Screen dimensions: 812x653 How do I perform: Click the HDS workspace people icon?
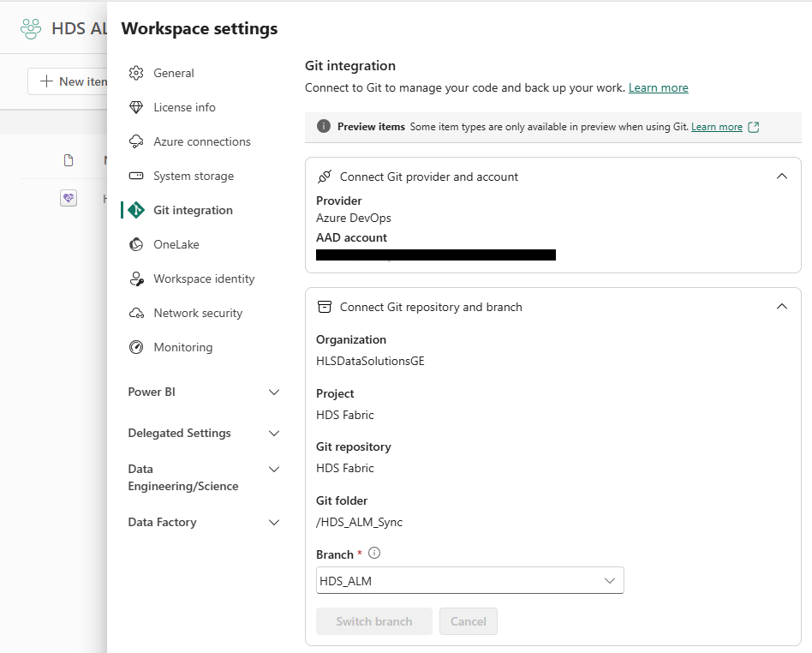coord(31,28)
